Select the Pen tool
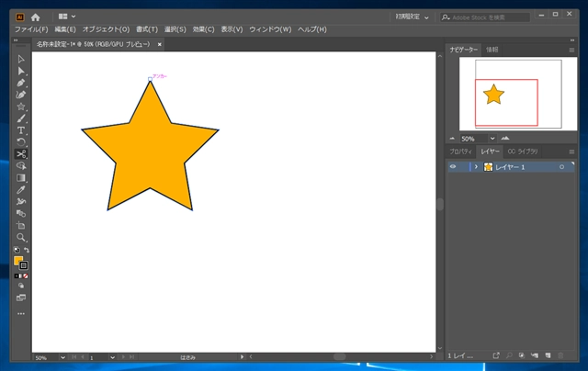588x371 pixels. 21,83
